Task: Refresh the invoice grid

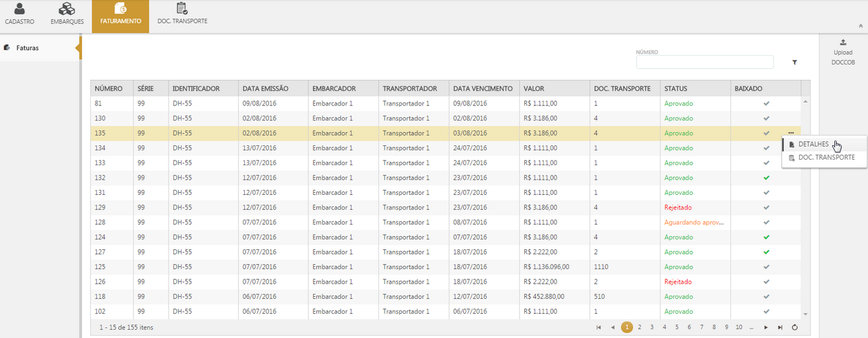Action: pyautogui.click(x=794, y=328)
